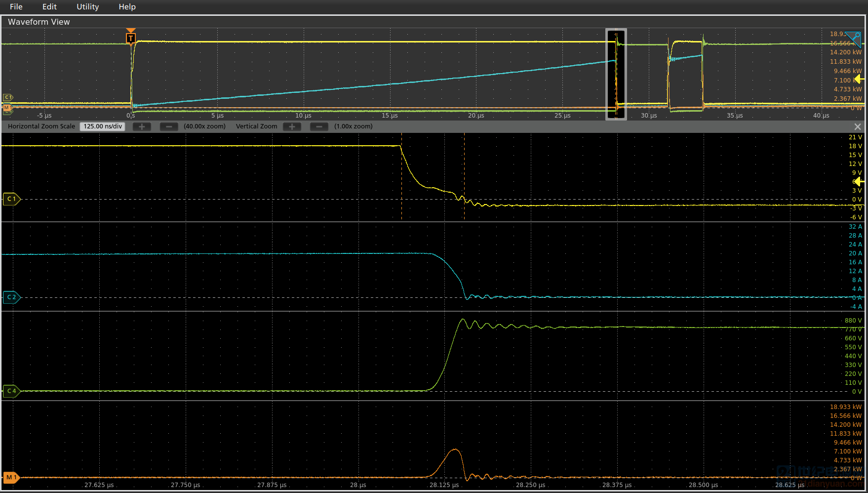Select the M badge in the overview

click(7, 107)
